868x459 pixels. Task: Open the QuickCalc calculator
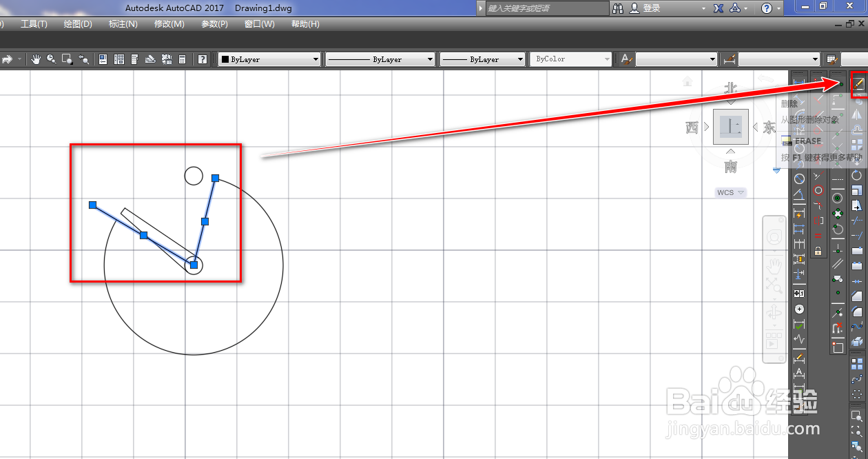[182, 59]
